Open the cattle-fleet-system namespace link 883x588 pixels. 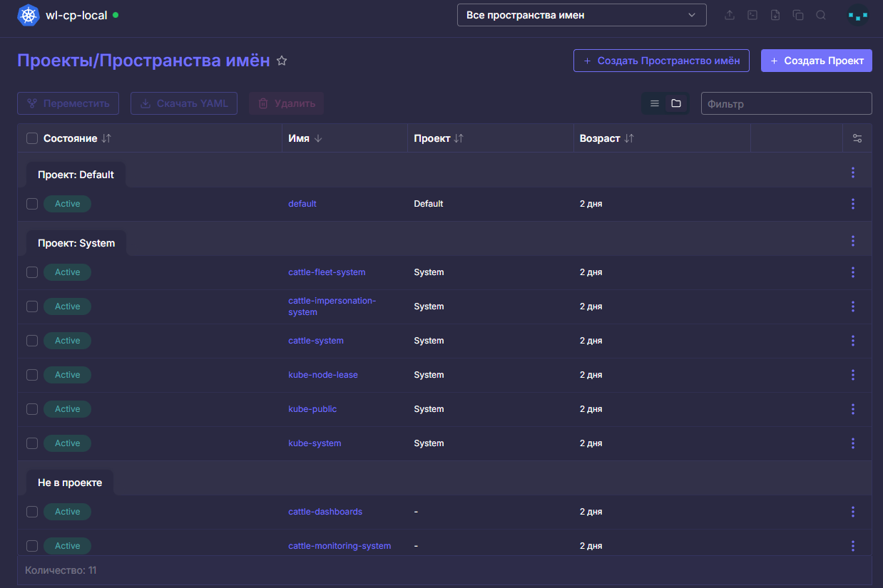pyautogui.click(x=327, y=272)
